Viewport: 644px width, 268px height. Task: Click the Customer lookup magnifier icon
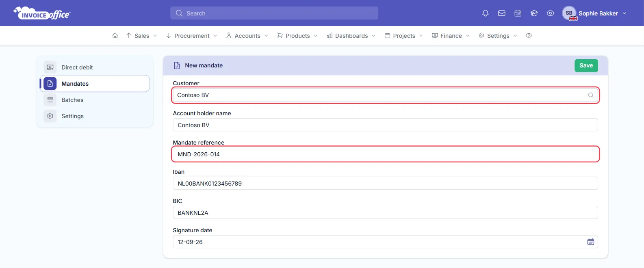click(x=591, y=95)
